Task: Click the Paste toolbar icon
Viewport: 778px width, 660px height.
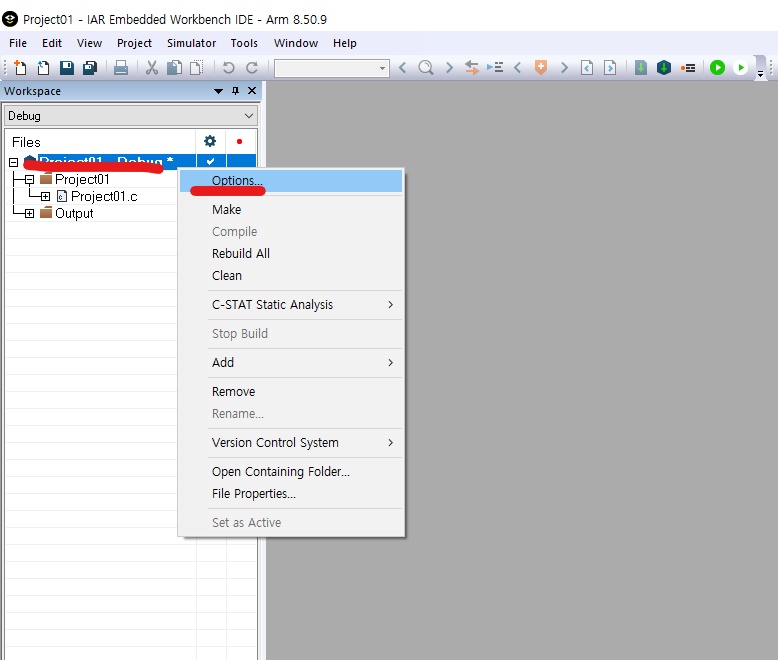Action: [x=197, y=67]
